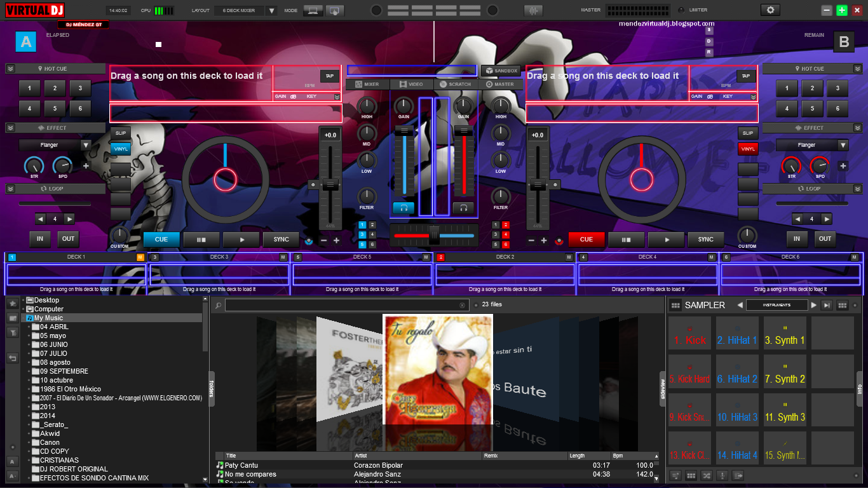The height and width of the screenshot is (488, 868).
Task: Toggle the SANDBOX button
Action: click(501, 71)
